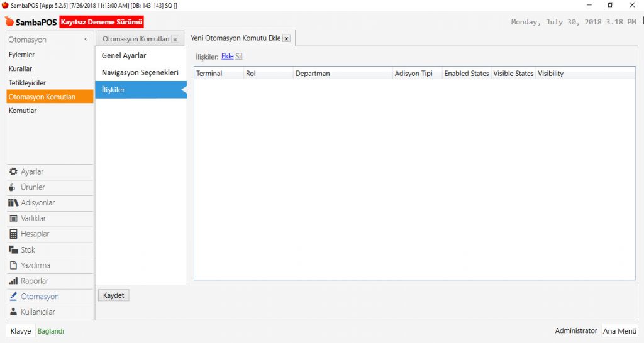Close the Yeni Otomasyon Komutu Ekle tab
This screenshot has width=644, height=343.
286,38
